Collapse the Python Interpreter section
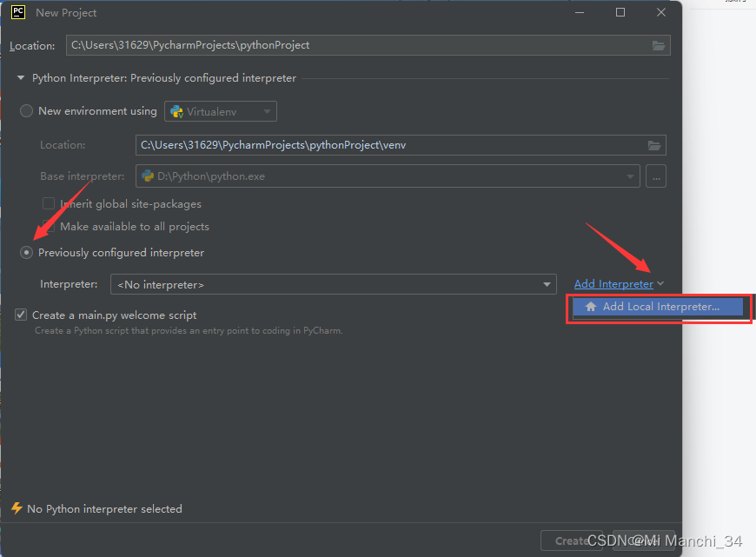 coord(21,77)
